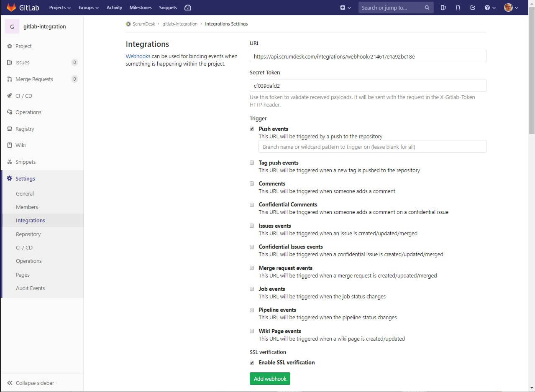Focus the Secret Token field
The image size is (535, 392).
pyautogui.click(x=368, y=85)
